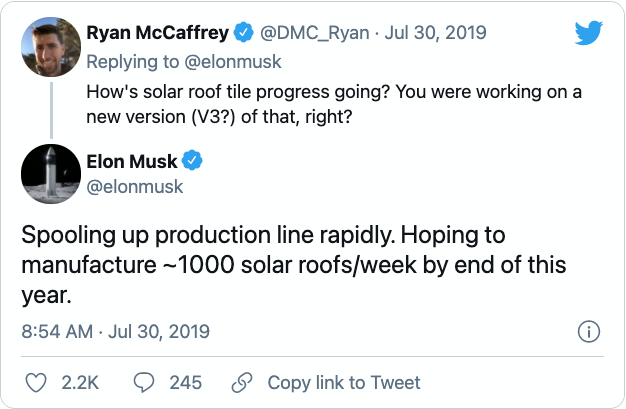Open replies via speech bubble icon
The height and width of the screenshot is (409, 626).
tap(145, 382)
